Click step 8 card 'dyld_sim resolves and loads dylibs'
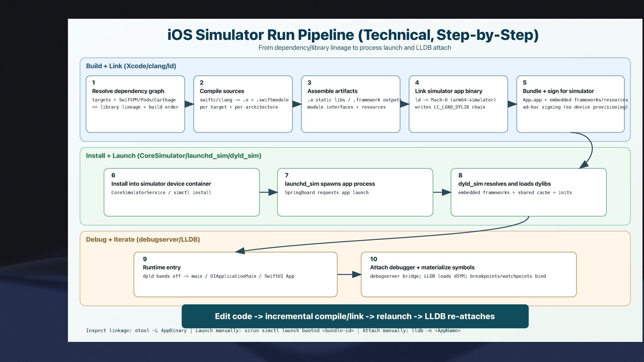644x362 pixels. [x=528, y=192]
